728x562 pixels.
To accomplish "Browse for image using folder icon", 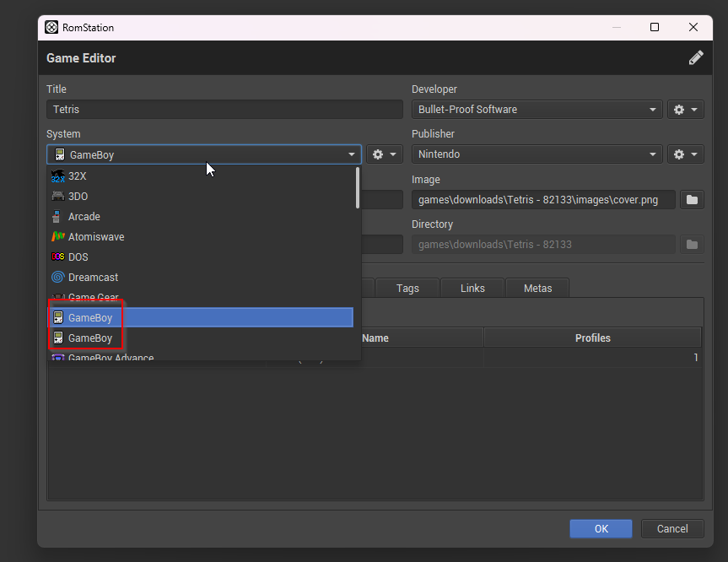I will [x=692, y=200].
